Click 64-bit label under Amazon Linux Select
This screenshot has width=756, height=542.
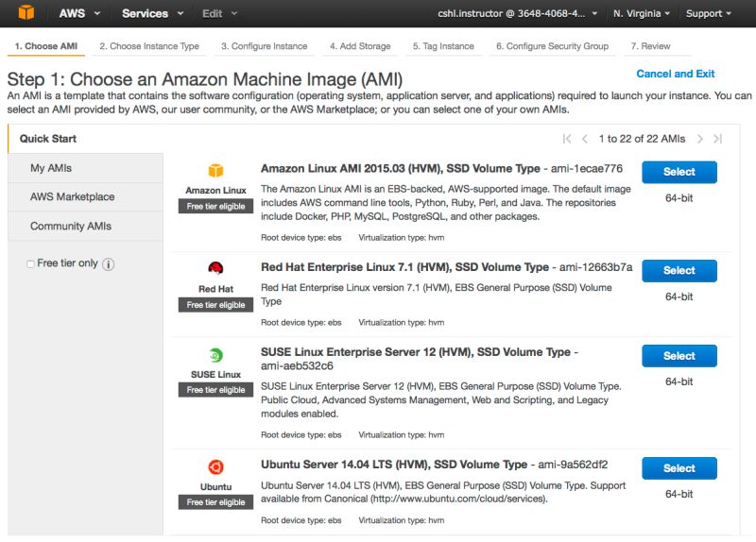(x=679, y=198)
